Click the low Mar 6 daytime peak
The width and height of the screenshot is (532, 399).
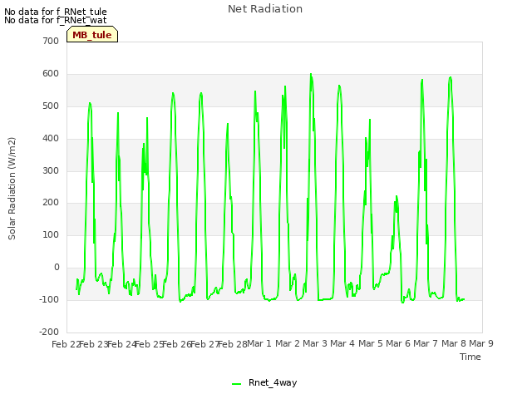point(397,196)
